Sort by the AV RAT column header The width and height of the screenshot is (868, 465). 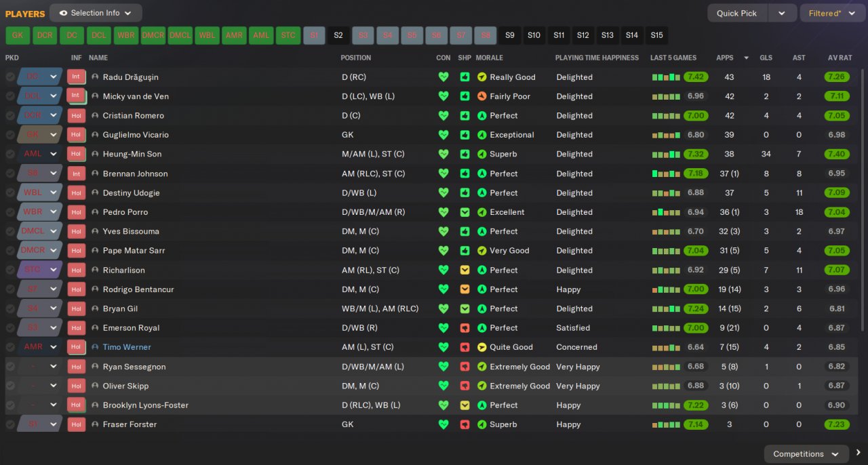840,58
